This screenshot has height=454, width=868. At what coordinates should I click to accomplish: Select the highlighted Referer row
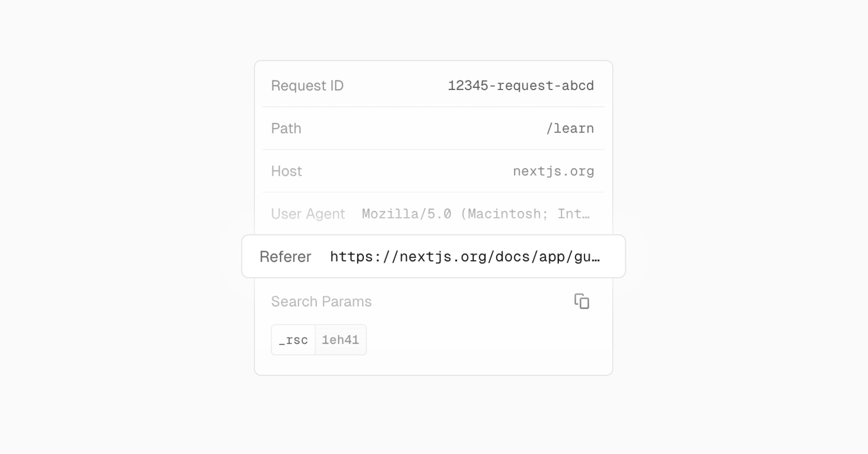433,257
